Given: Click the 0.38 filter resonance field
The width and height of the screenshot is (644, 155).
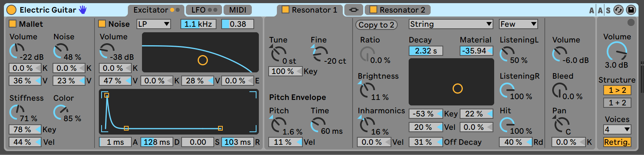Looking at the screenshot, I should point(238,24).
